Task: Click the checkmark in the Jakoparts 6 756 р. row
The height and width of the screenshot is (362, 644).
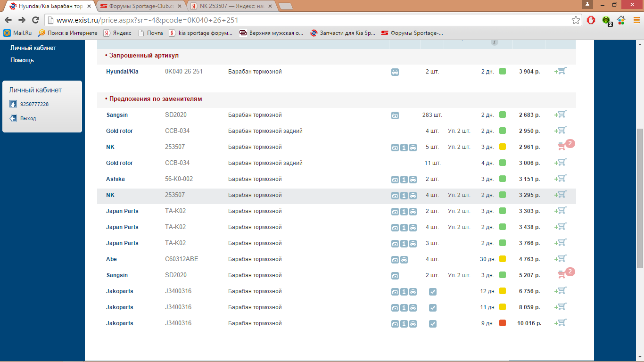Action: (433, 291)
